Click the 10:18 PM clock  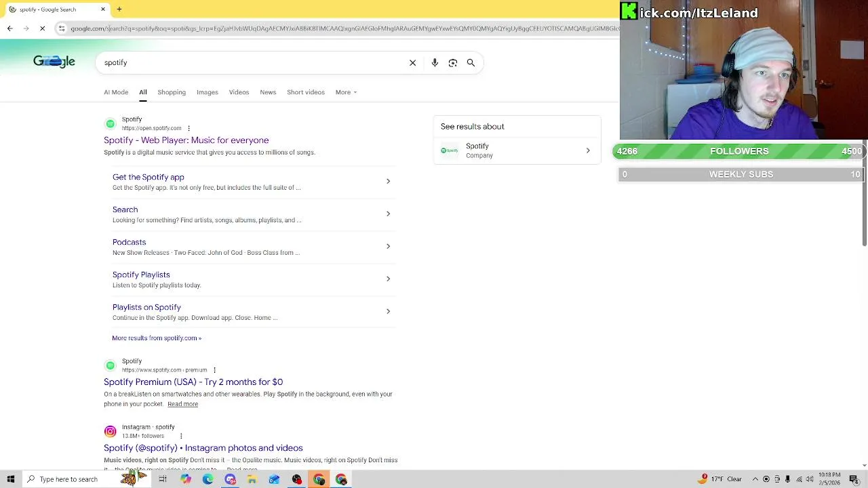tap(829, 479)
